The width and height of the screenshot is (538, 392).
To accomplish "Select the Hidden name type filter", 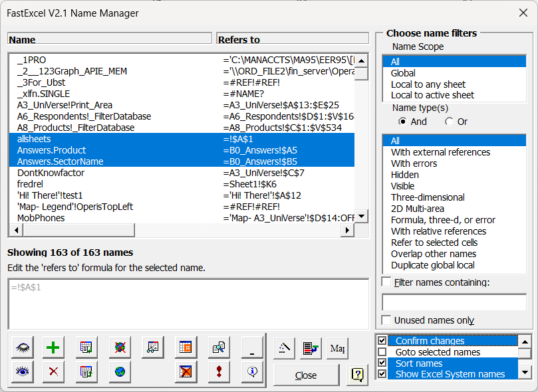I will pos(454,175).
